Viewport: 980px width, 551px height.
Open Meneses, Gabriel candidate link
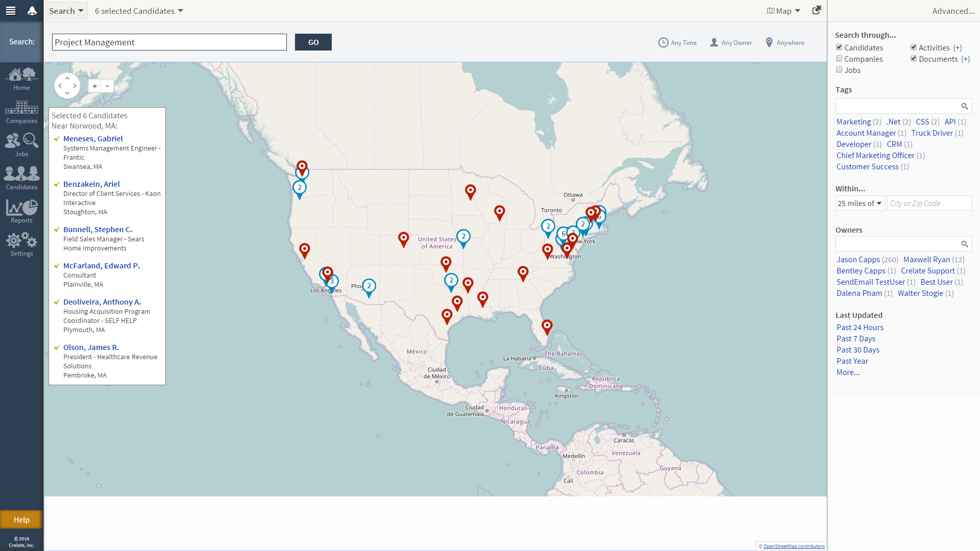point(93,139)
